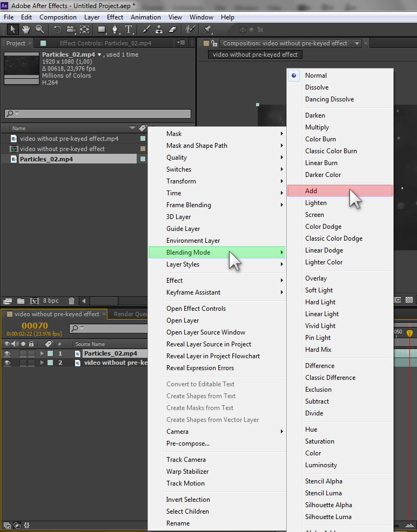417x532 pixels.
Task: Switch to Effect Controls: Particles_02.mp4 tab
Action: click(x=105, y=43)
